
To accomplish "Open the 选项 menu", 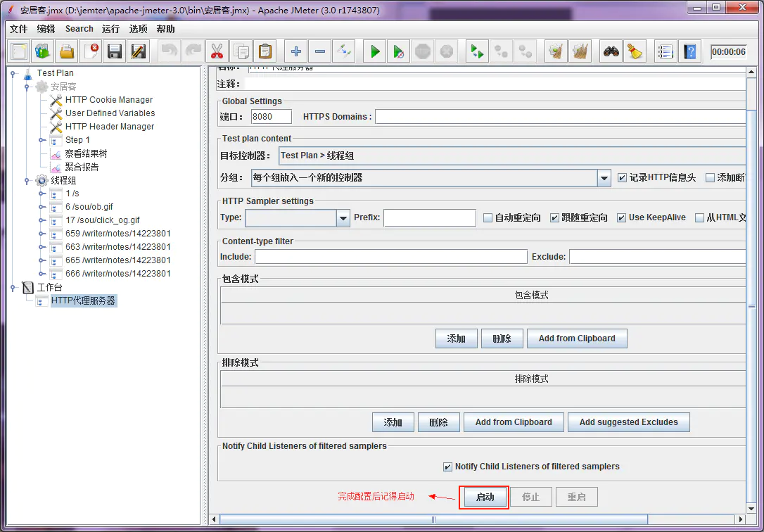I will pyautogui.click(x=139, y=29).
